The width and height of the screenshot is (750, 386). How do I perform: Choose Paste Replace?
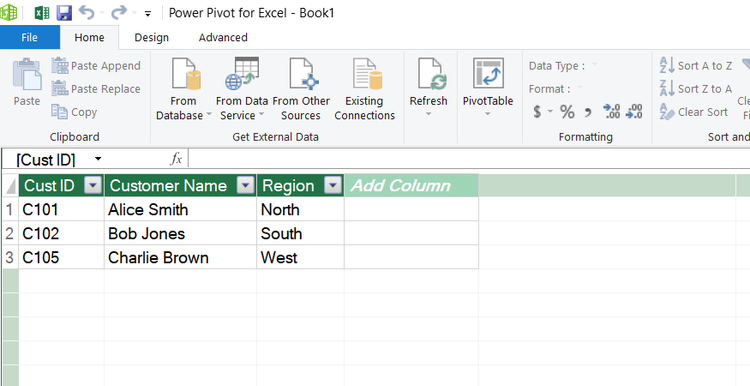click(x=96, y=88)
